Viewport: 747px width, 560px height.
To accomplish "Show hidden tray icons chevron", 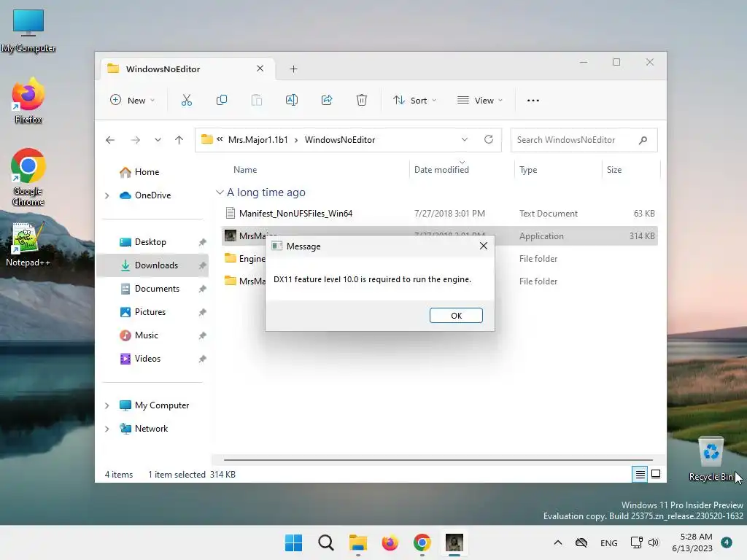I will [558, 542].
